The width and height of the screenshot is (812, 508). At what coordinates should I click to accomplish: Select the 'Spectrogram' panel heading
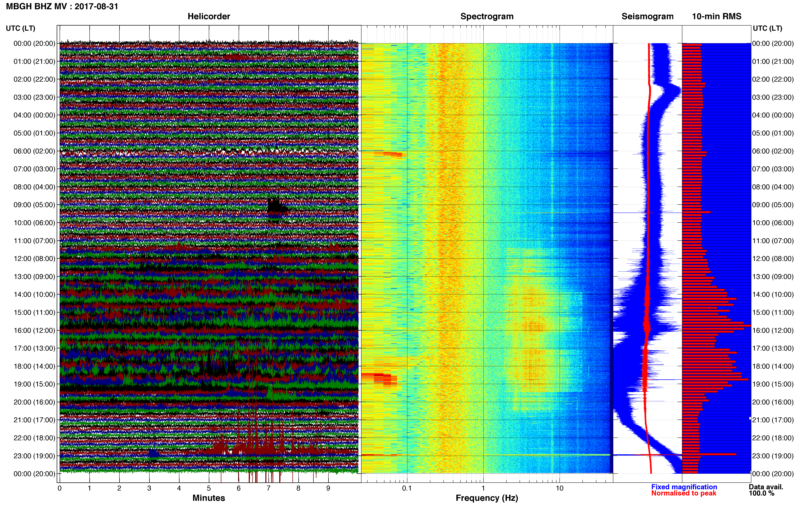487,16
